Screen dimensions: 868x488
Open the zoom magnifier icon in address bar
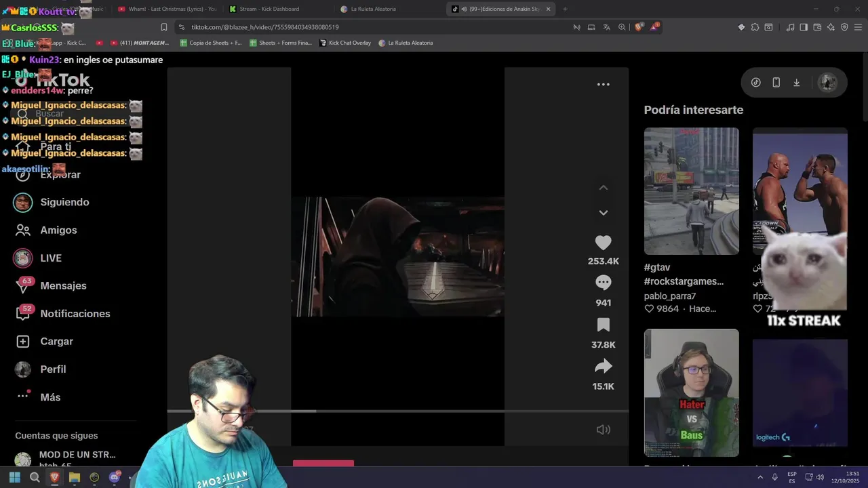[621, 27]
